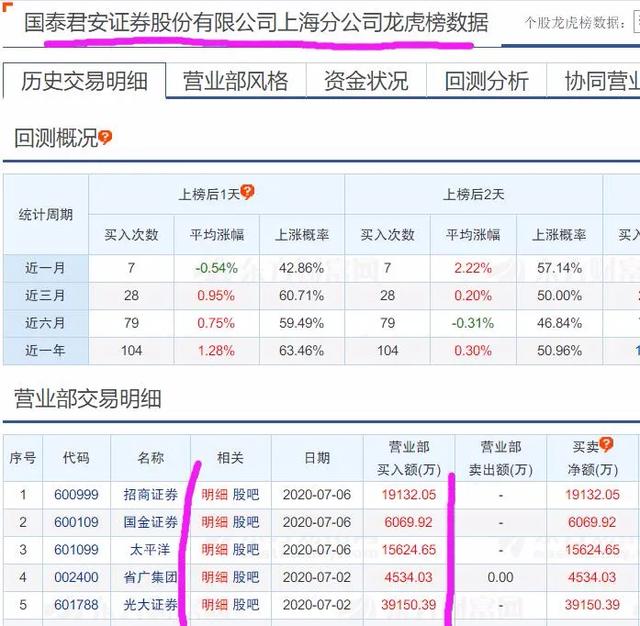Screen dimensions: 640x626
Task: Click the 营业部买入额(万) column header
Action: (409, 458)
